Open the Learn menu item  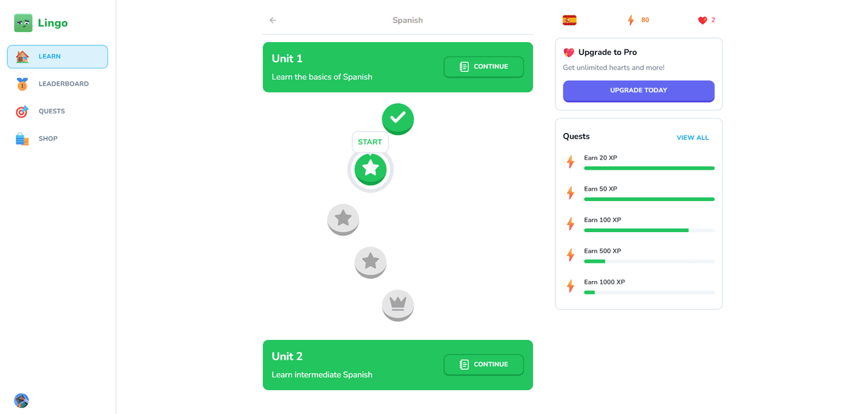click(58, 56)
